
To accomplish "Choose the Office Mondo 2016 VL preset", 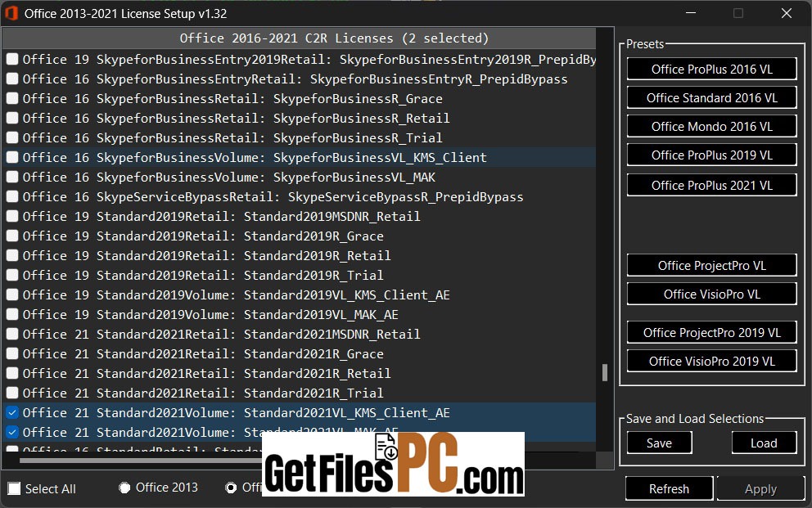I will [x=711, y=126].
